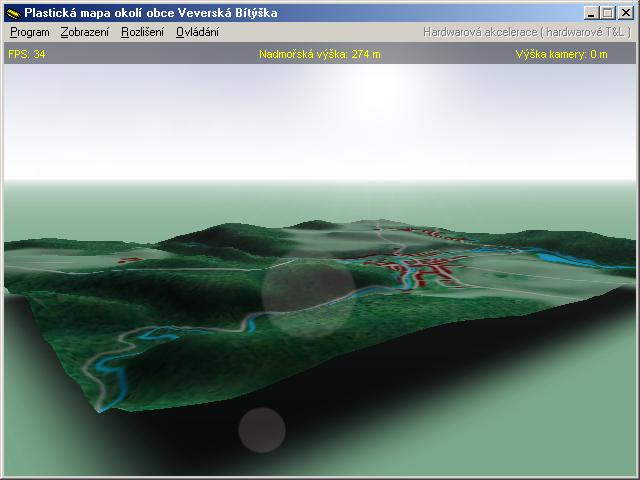Maximize the map window

pyautogui.click(x=608, y=13)
